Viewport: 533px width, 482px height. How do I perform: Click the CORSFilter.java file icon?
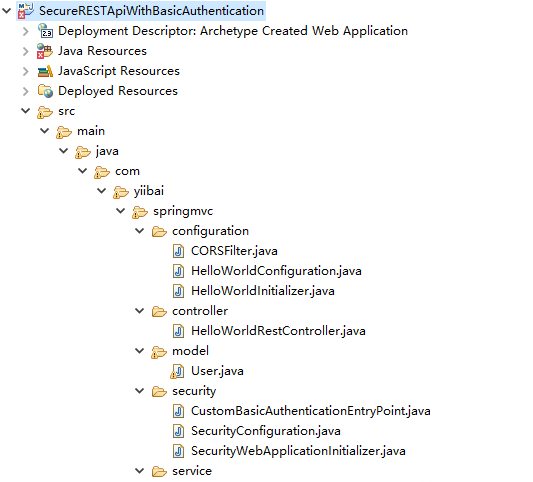click(x=178, y=251)
